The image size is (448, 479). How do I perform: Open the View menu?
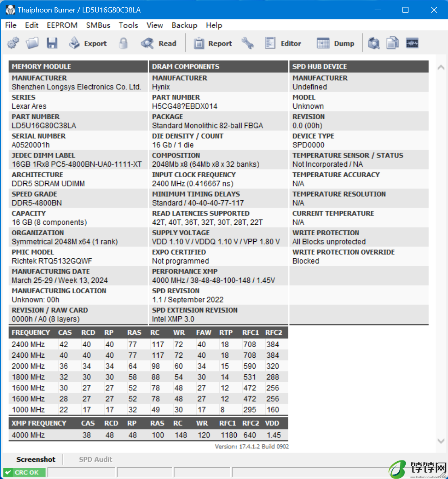[155, 25]
